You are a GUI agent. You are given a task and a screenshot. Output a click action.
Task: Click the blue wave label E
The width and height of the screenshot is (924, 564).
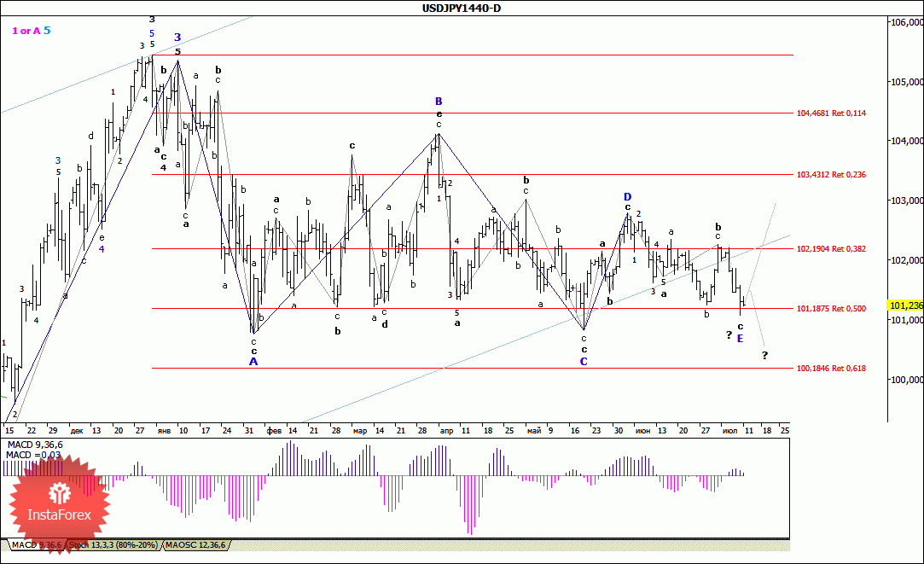click(740, 339)
